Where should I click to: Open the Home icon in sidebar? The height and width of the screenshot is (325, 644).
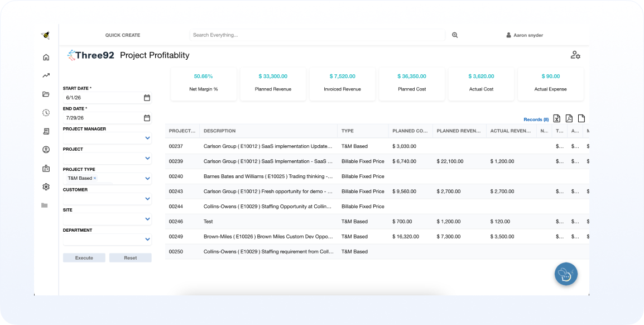46,57
